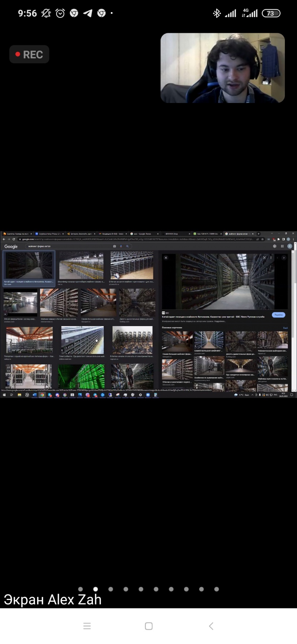Image resolution: width=297 pixels, height=644 pixels.
Task: Switch to the Cryptocurrency Prices browser tab
Action: 49,234
